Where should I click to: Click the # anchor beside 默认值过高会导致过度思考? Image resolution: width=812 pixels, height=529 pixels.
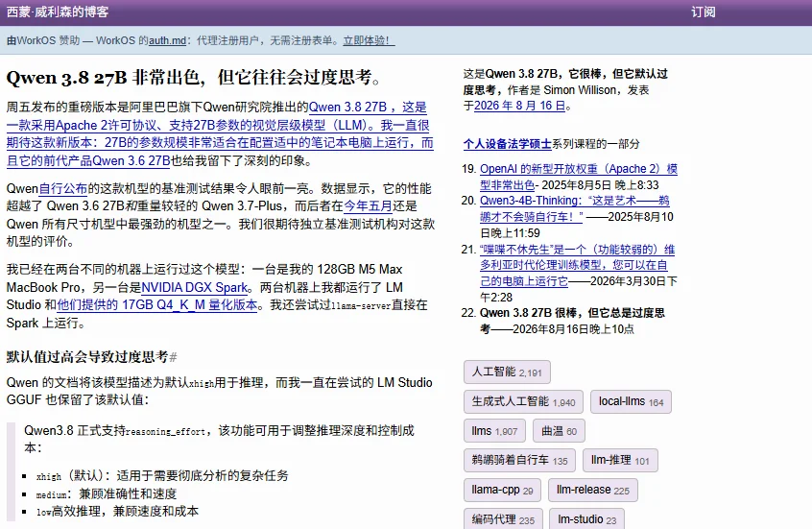pyautogui.click(x=173, y=357)
